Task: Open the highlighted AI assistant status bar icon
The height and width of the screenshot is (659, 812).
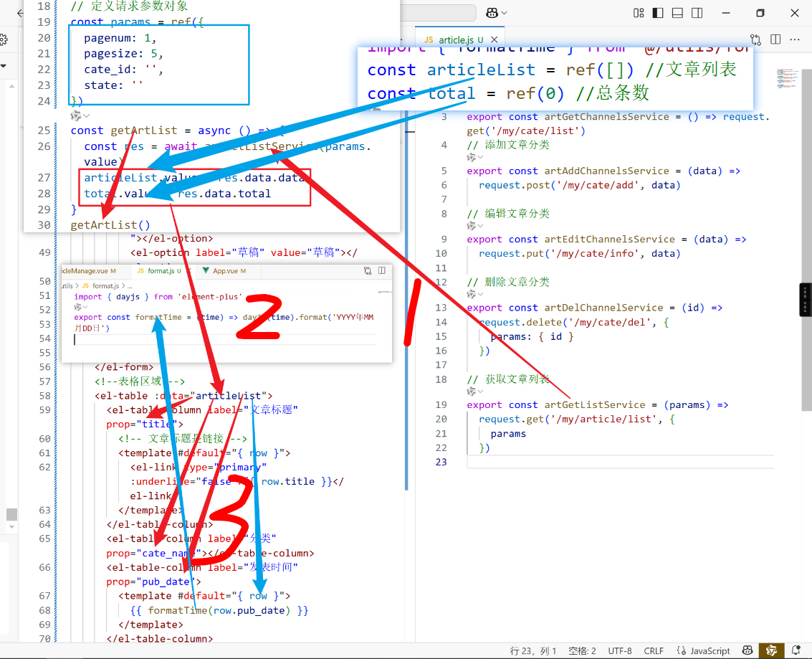Action: click(x=771, y=650)
